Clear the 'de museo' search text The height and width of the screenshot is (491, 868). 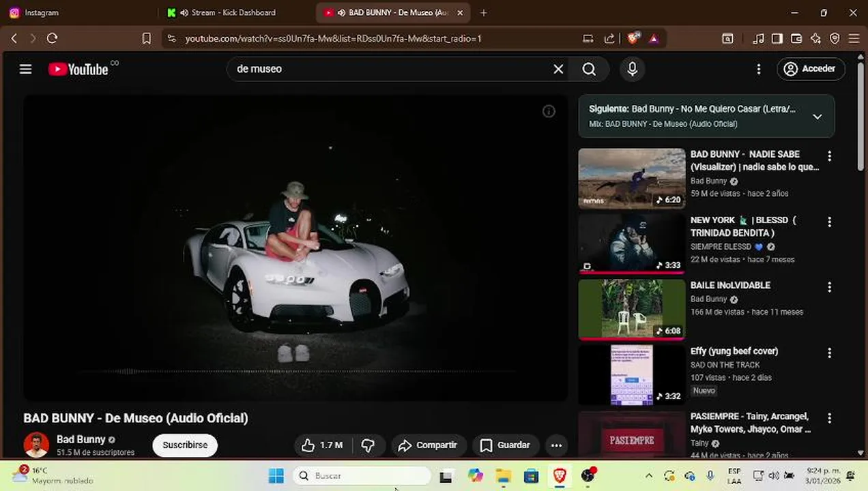558,69
